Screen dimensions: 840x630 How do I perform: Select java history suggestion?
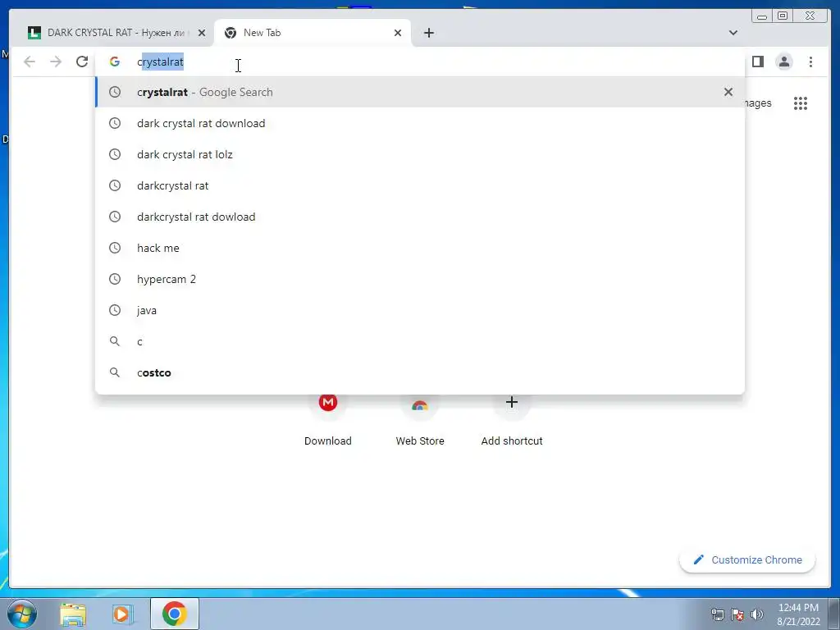[x=420, y=309]
